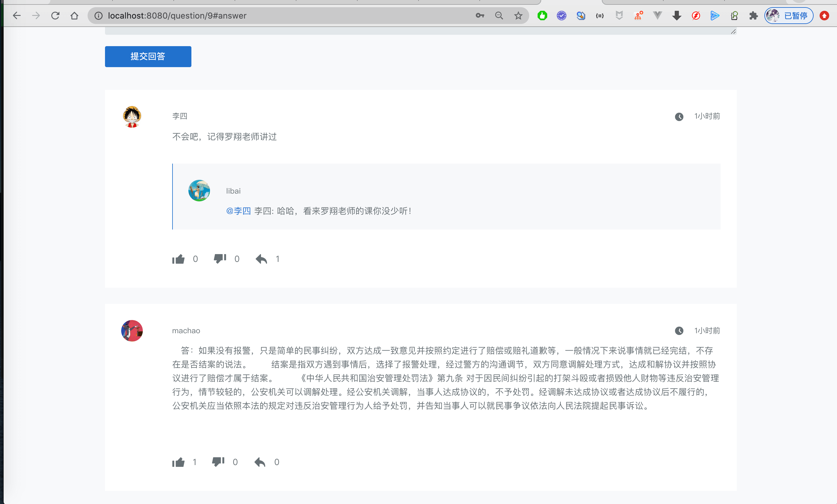Open the browser extensions puzzle menu
The width and height of the screenshot is (837, 504).
coord(753,16)
